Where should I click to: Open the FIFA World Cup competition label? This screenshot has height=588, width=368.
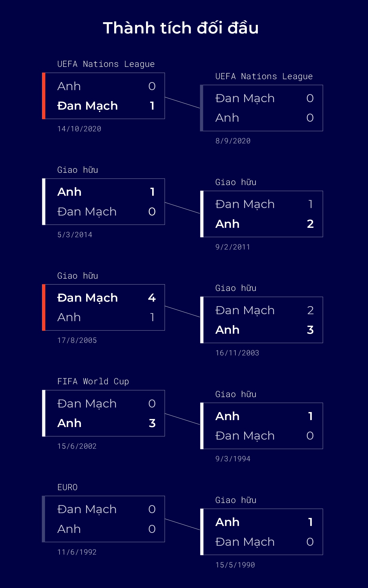click(93, 381)
